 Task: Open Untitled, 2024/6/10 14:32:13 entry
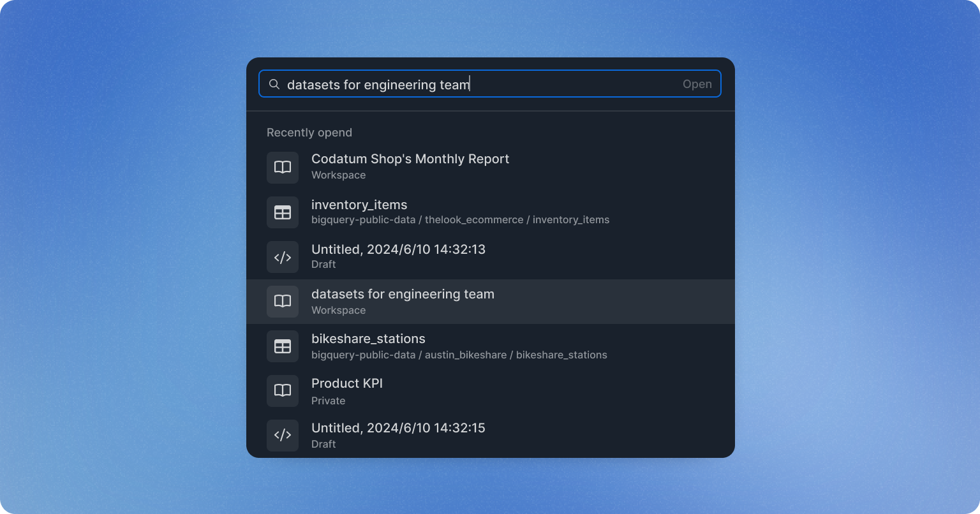[398, 249]
